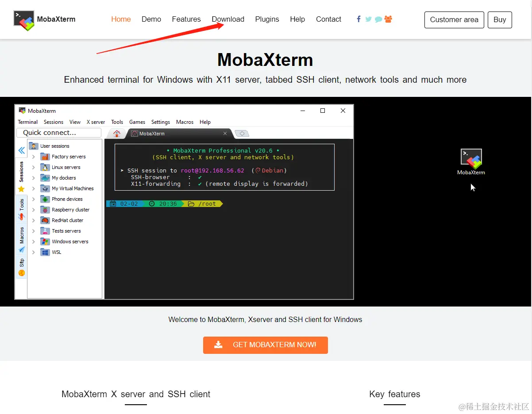Close the MobaXterm session tab
This screenshot has height=414, width=532.
(x=225, y=133)
